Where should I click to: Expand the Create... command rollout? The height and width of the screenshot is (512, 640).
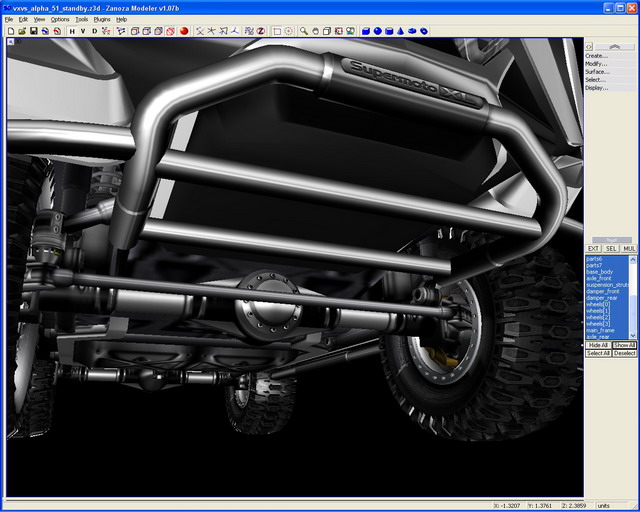coord(597,56)
